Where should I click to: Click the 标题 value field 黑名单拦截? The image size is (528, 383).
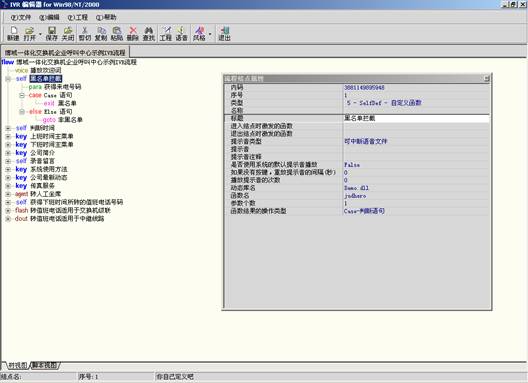click(416, 118)
